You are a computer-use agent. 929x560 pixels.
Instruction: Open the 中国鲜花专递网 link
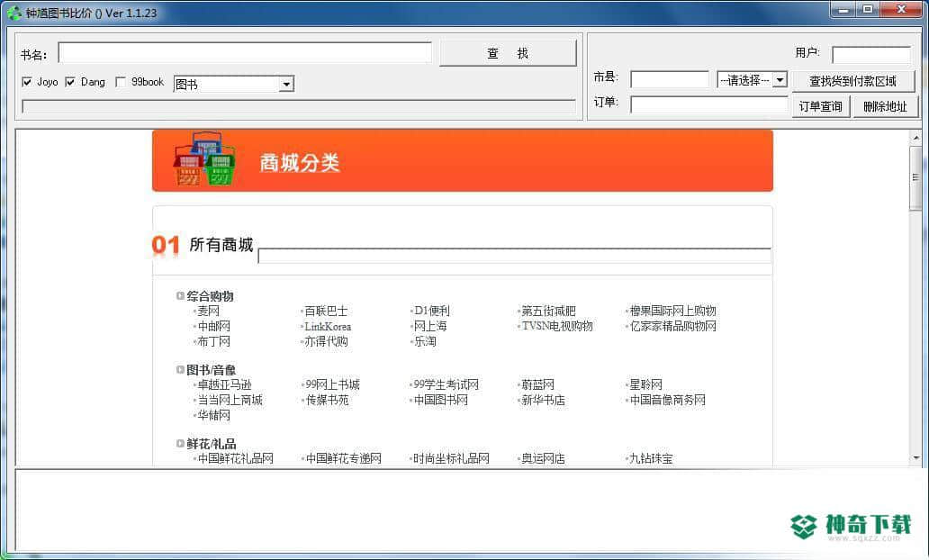click(x=344, y=458)
